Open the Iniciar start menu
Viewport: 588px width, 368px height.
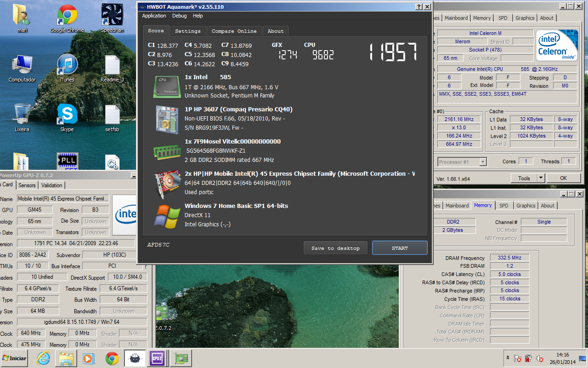pyautogui.click(x=15, y=358)
